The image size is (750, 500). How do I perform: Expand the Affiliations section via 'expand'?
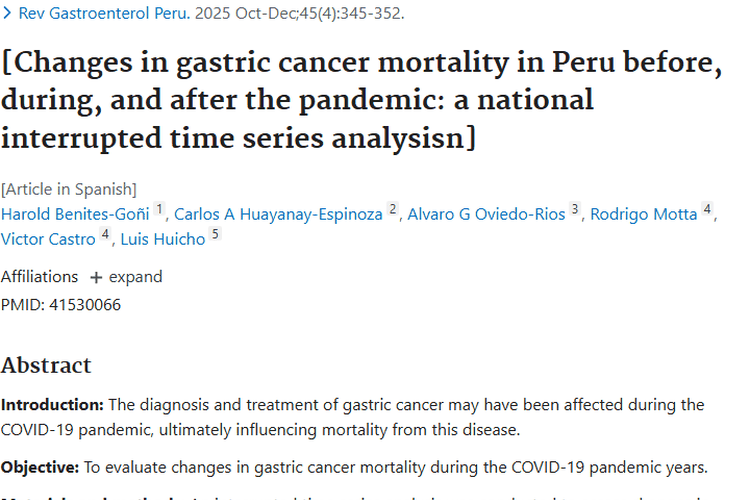click(x=135, y=277)
